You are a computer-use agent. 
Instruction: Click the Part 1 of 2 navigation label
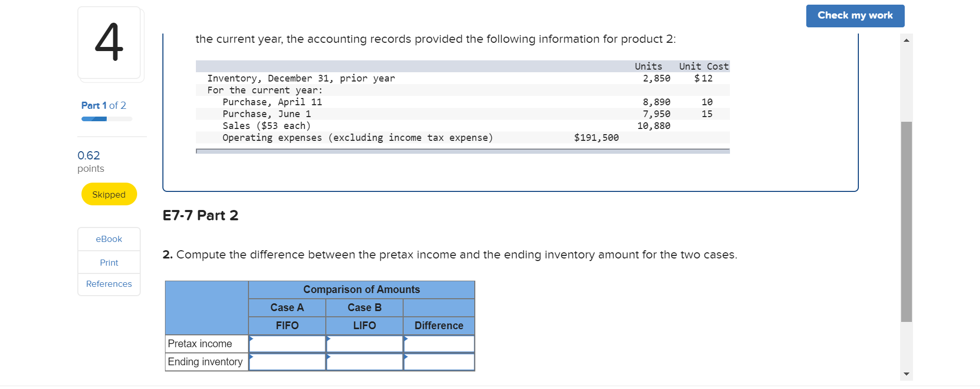point(103,105)
